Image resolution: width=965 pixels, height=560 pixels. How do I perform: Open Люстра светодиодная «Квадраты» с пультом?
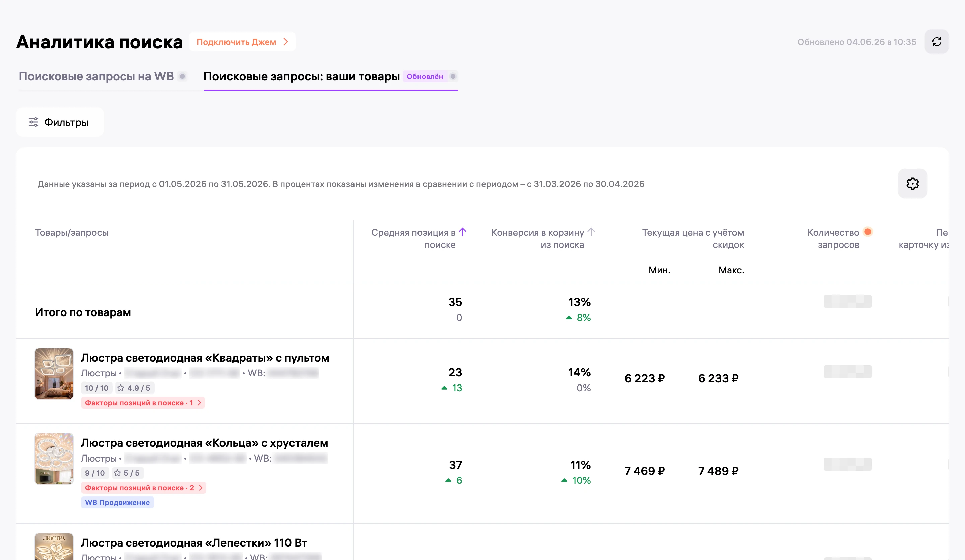[205, 358]
